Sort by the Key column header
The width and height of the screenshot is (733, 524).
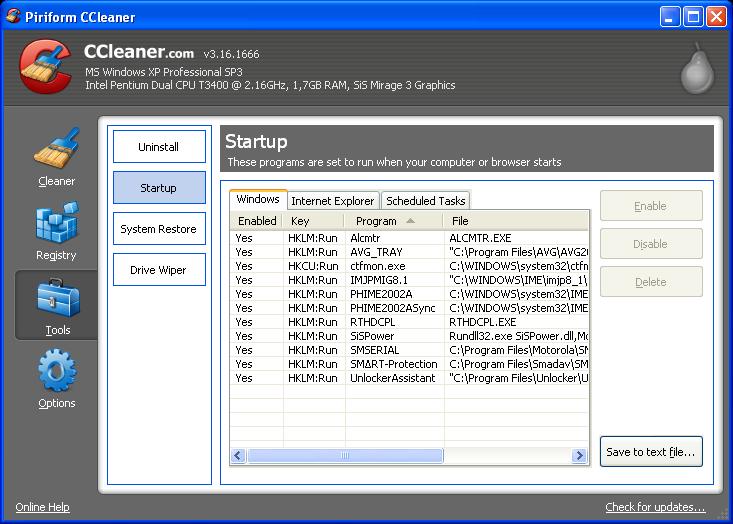click(313, 221)
